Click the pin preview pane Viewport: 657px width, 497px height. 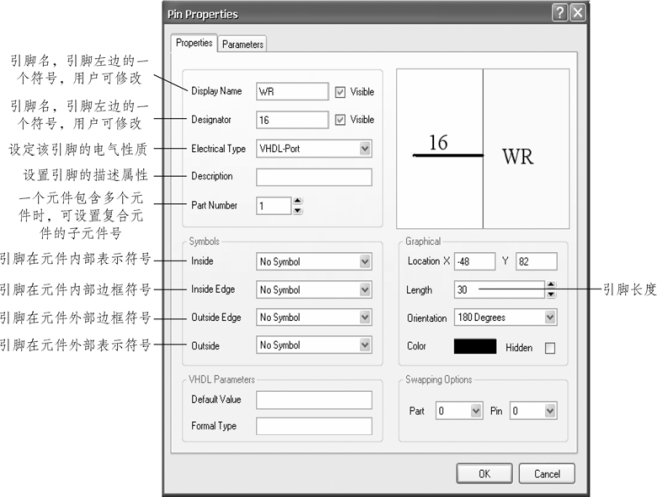(x=483, y=149)
